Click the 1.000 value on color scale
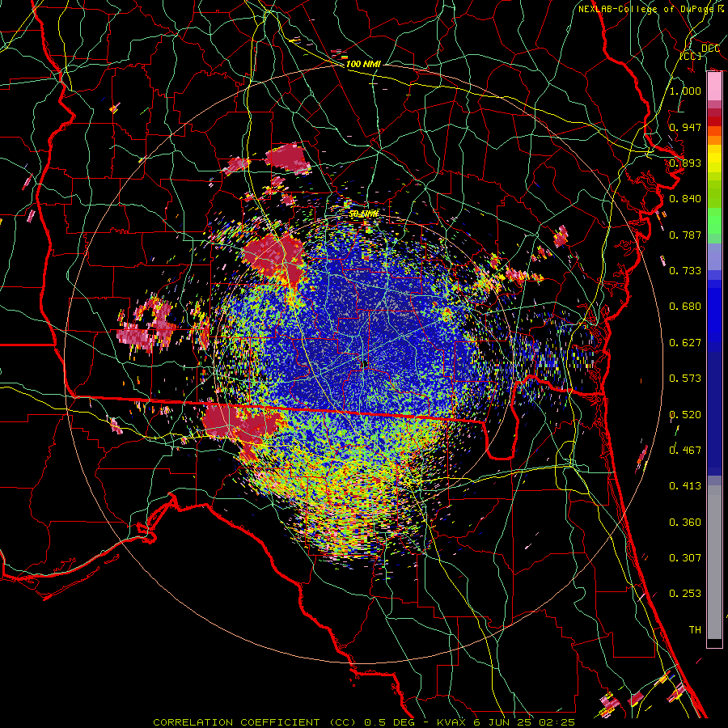The image size is (728, 728). [x=685, y=91]
